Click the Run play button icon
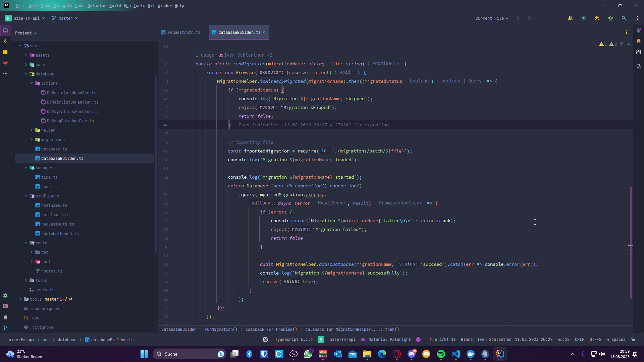 [518, 18]
